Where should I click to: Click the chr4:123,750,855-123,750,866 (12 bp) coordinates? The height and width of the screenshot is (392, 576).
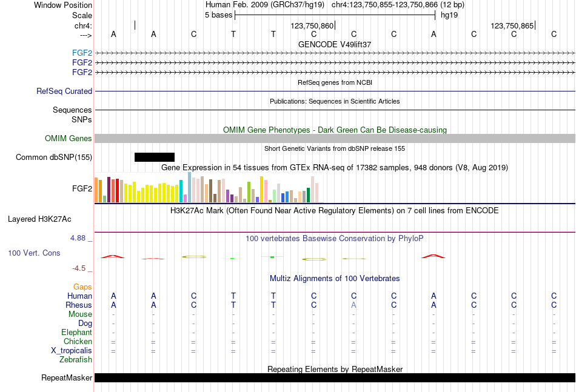pos(398,5)
